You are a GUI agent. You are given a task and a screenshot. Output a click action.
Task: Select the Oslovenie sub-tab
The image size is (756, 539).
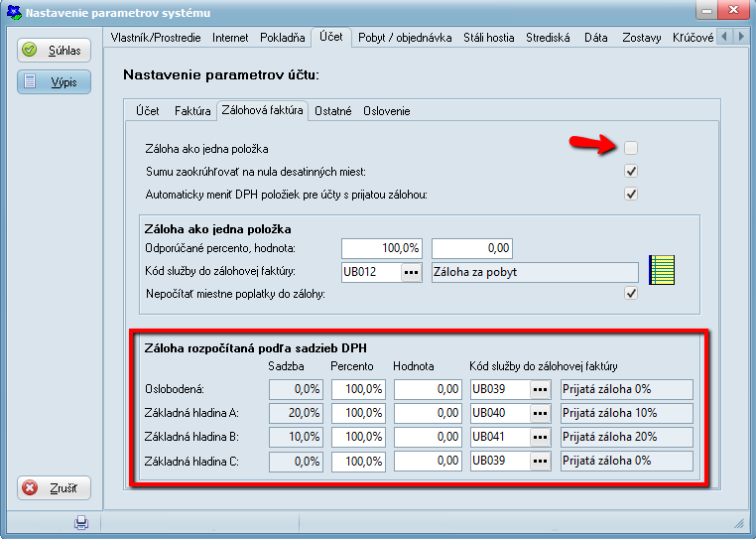(x=386, y=111)
